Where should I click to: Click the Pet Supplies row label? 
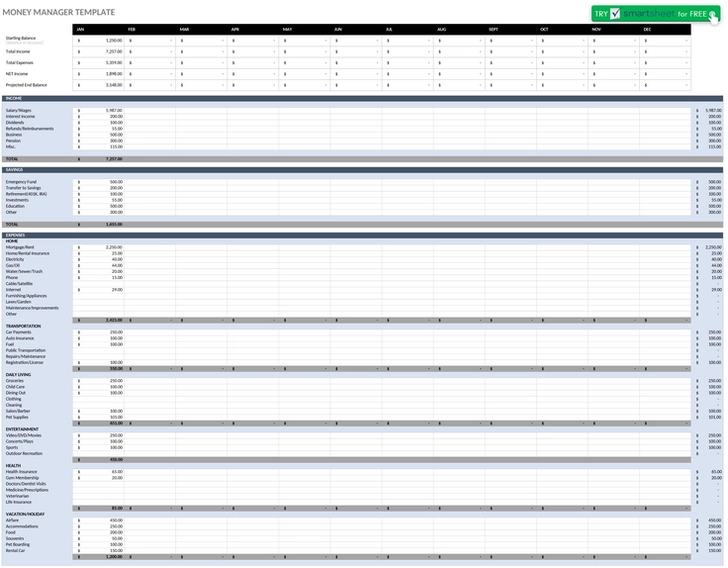[17, 417]
